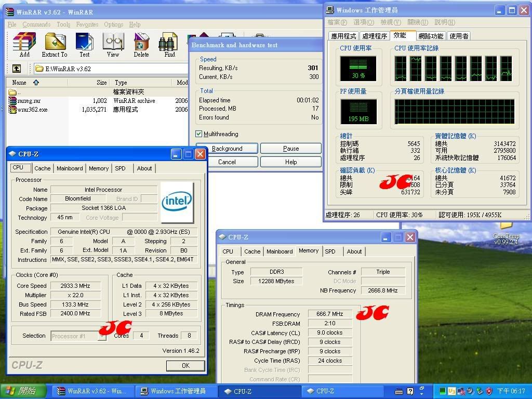This screenshot has width=532, height=399.
Task: Click the Delete toolbar icon in WinRAR
Action: [141, 42]
